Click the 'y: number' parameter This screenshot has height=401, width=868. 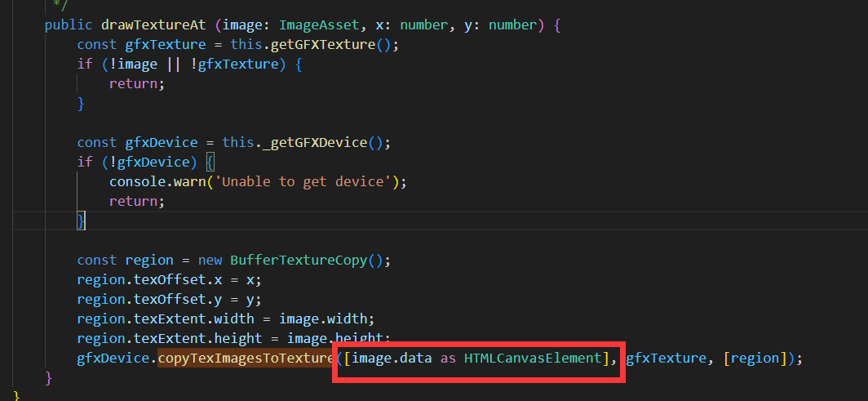click(x=500, y=25)
